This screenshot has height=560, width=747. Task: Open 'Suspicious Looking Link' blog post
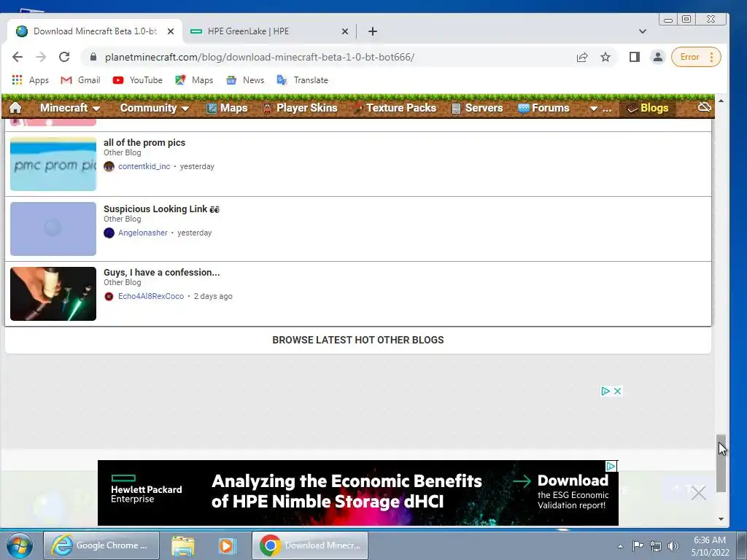pos(161,209)
